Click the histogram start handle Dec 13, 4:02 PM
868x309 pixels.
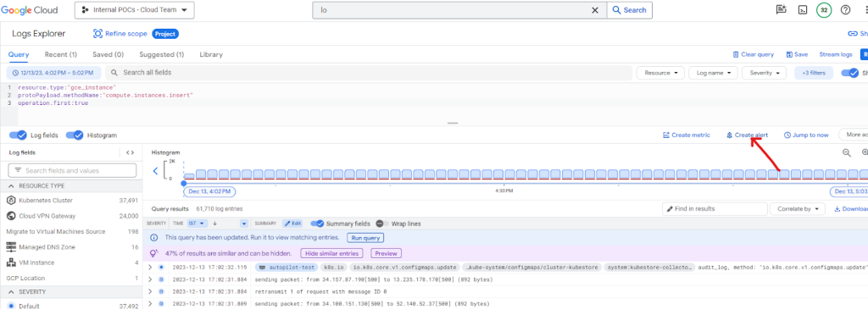click(209, 191)
